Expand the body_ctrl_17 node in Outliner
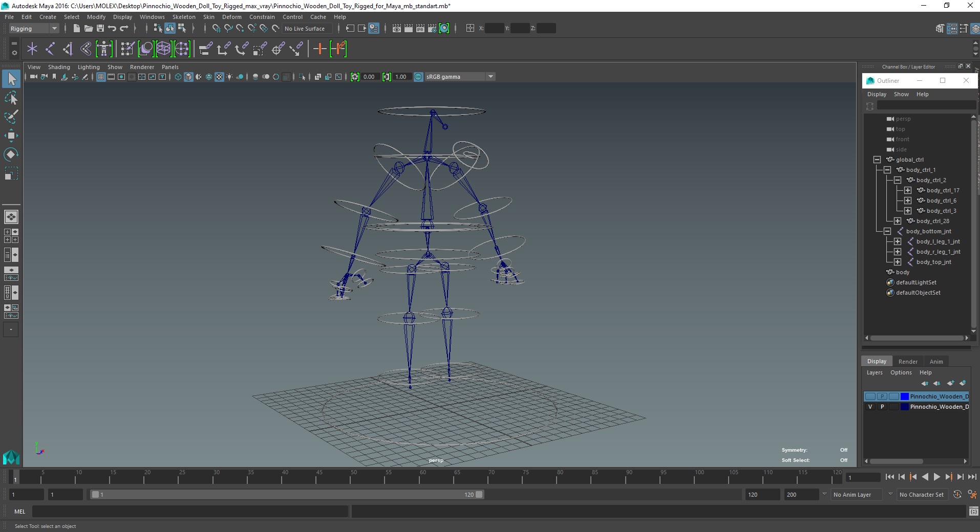 [908, 190]
